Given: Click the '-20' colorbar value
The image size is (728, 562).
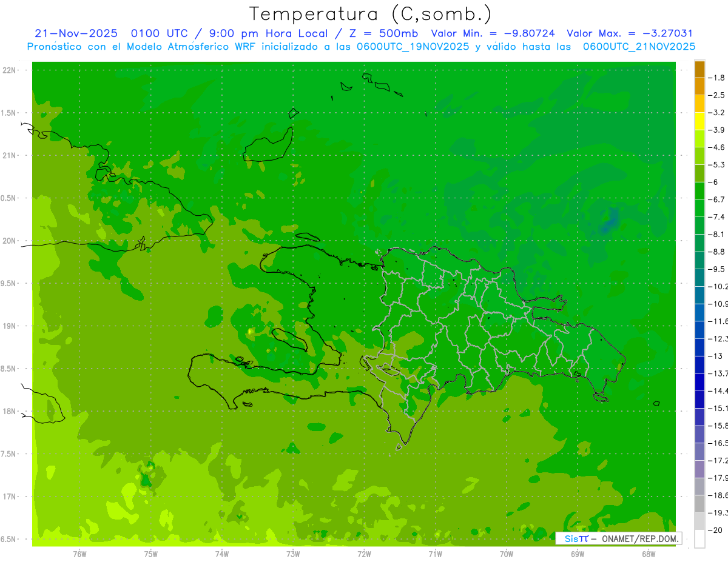Looking at the screenshot, I should [x=716, y=530].
